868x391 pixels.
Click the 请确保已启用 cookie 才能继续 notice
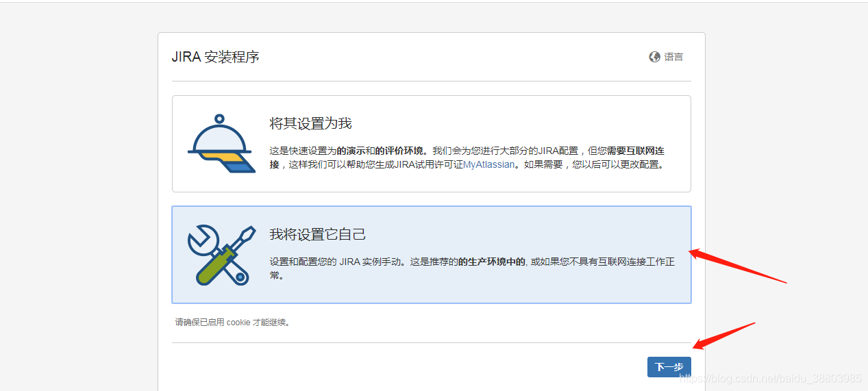click(x=232, y=322)
